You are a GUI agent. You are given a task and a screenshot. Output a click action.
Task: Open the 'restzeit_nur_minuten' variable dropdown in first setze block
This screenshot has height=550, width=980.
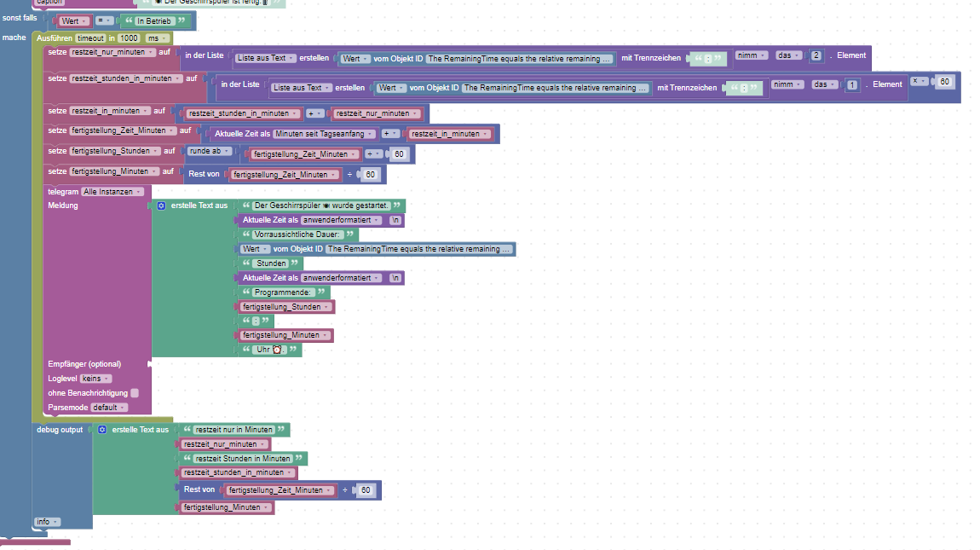[x=112, y=53]
